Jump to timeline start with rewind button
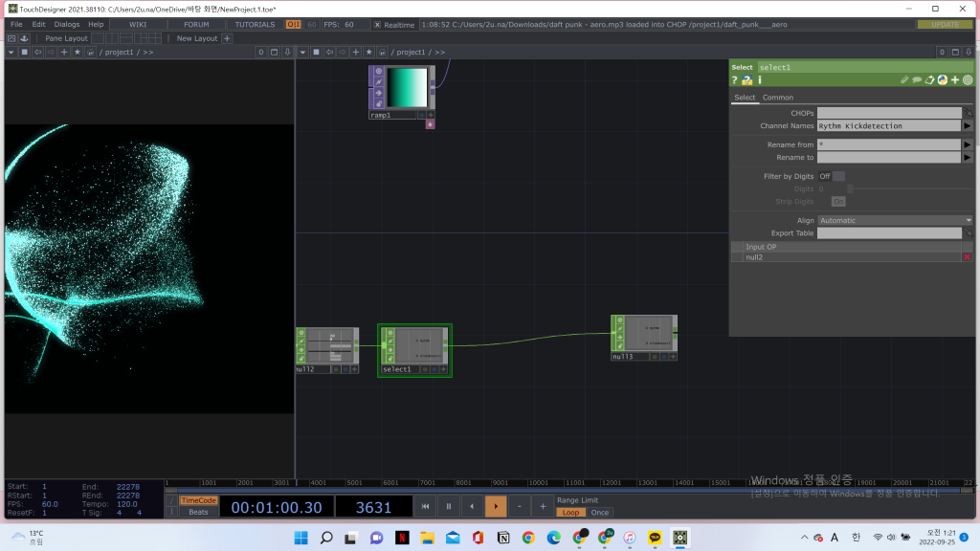Viewport: 980px width, 551px height. coord(425,506)
